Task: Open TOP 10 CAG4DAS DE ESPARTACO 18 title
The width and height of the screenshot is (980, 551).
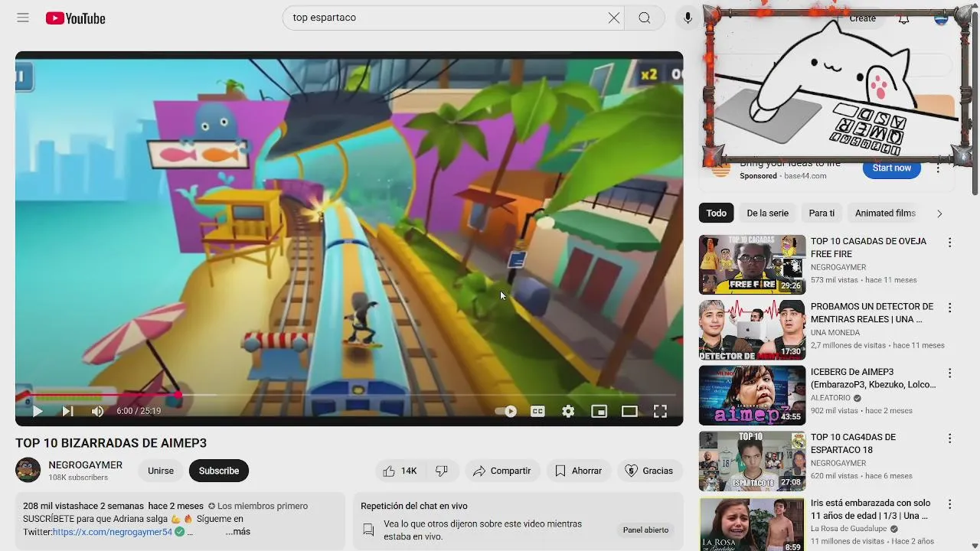Action: [853, 443]
